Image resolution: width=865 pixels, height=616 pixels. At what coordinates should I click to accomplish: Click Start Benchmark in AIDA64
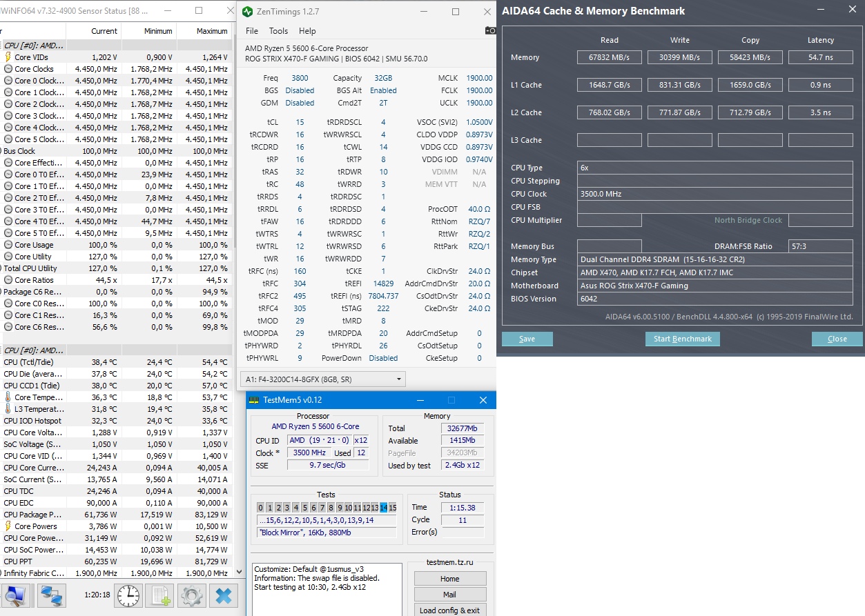[683, 339]
